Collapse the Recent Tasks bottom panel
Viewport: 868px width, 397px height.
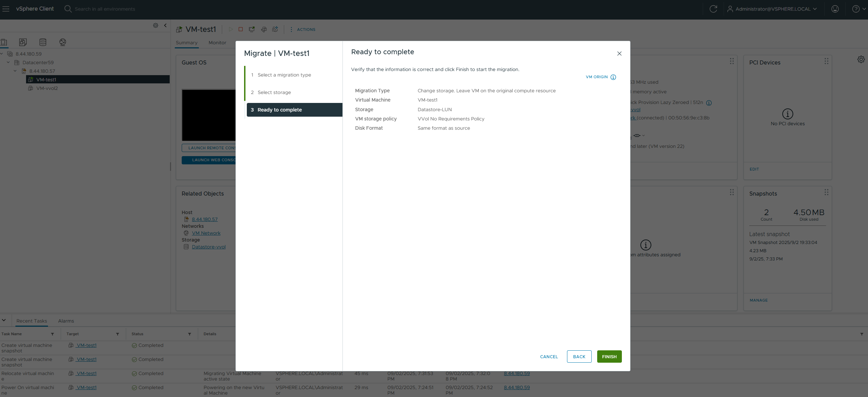(x=4, y=320)
